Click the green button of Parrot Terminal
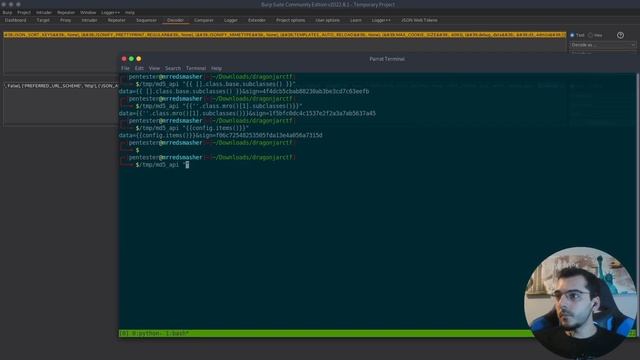This screenshot has width=640, height=360. [131, 59]
